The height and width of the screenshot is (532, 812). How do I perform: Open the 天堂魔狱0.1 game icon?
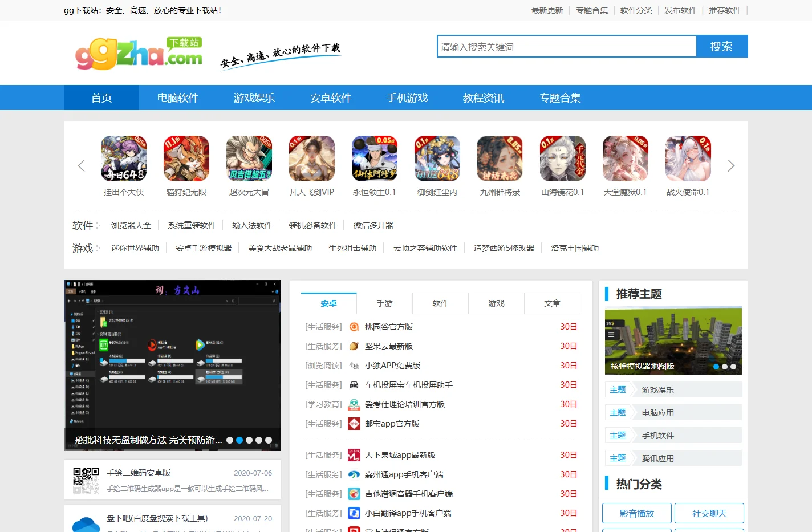pos(626,159)
